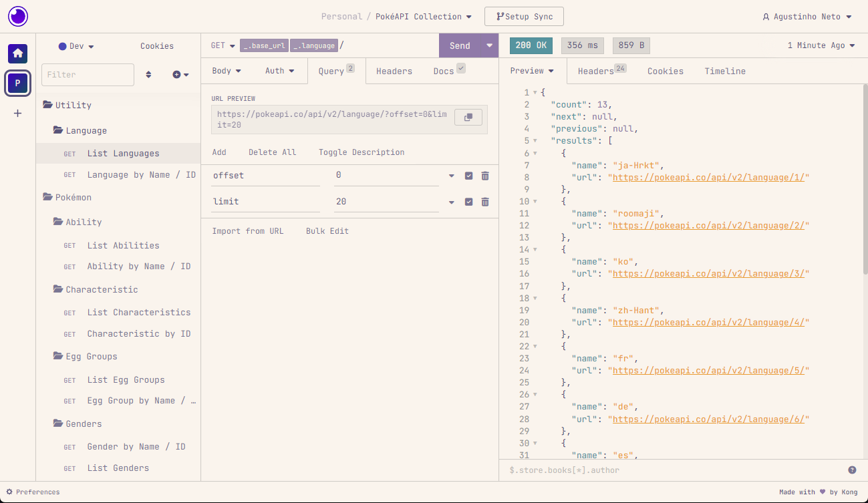This screenshot has width=868, height=503.
Task: Open the offset value type dropdown
Action: (452, 176)
